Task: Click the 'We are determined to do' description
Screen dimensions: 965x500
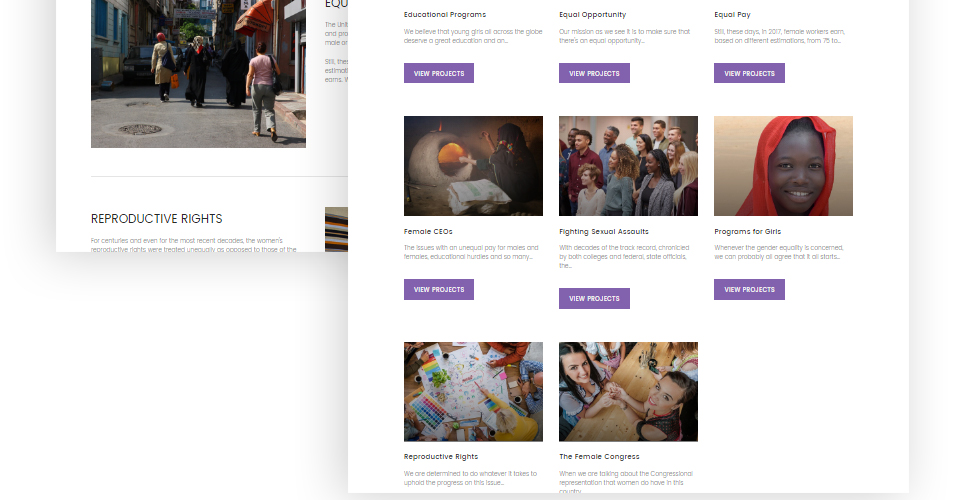Action: [470, 478]
